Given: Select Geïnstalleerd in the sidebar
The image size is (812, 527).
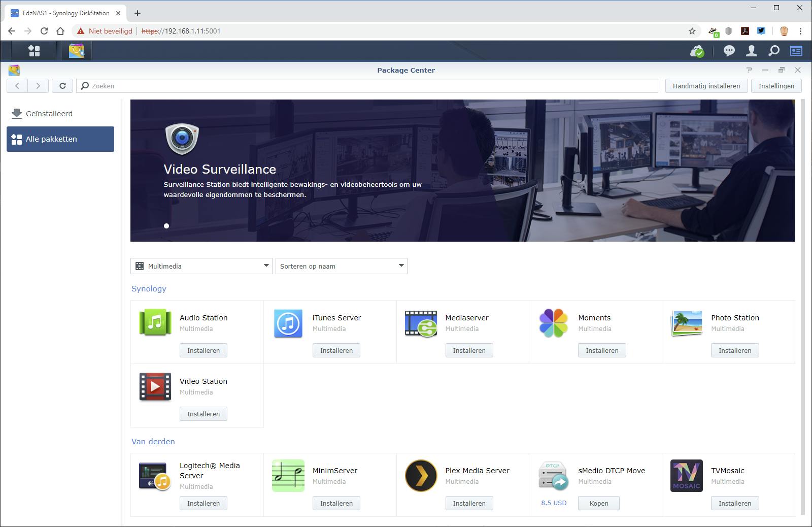Looking at the screenshot, I should point(60,114).
